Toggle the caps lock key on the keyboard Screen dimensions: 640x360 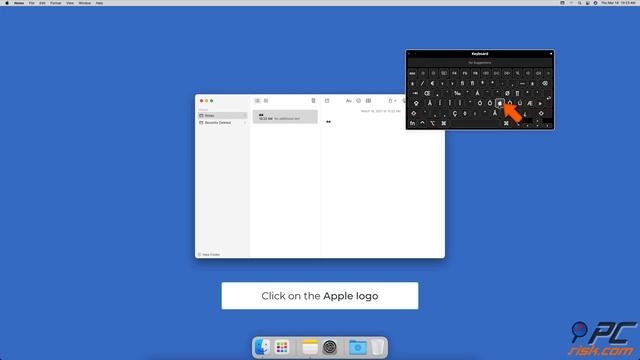(x=416, y=103)
